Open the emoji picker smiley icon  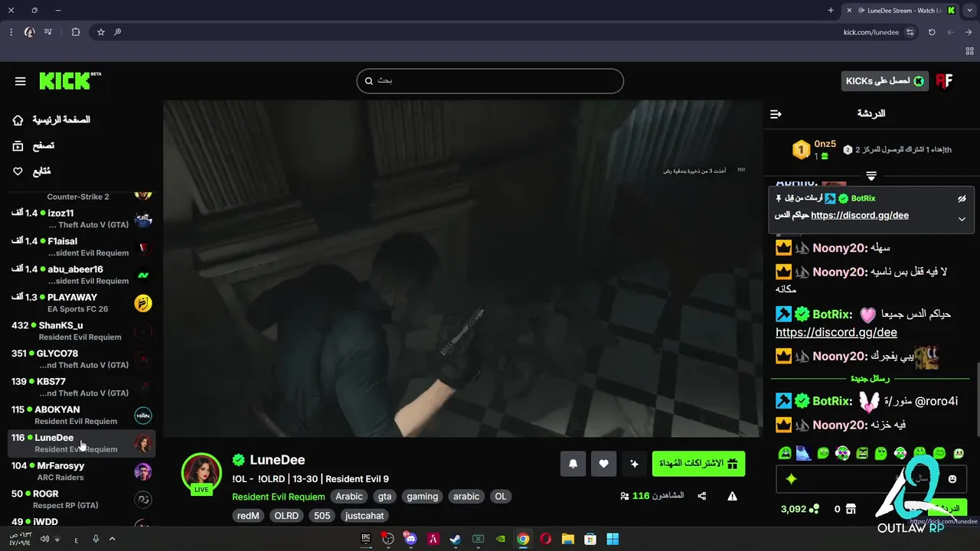tap(952, 479)
